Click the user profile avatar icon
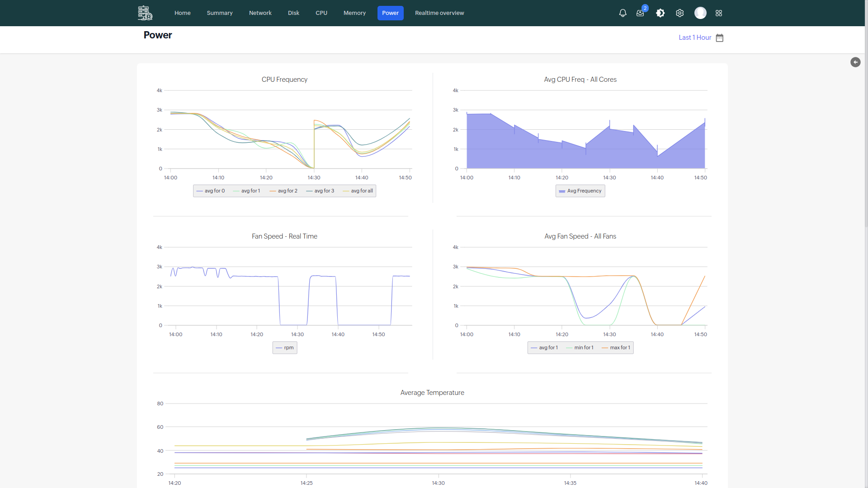868x488 pixels. pyautogui.click(x=701, y=13)
